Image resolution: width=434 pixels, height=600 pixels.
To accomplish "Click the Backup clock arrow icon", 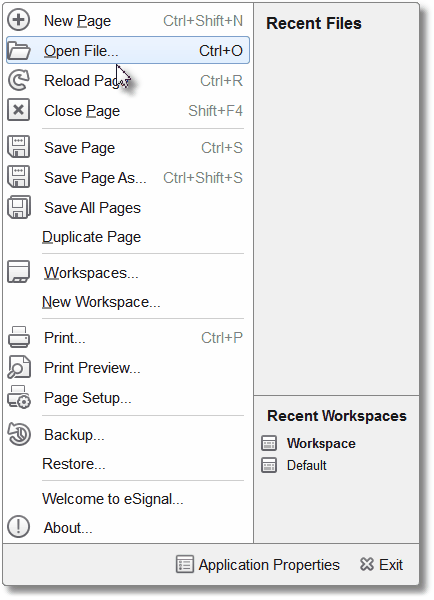I will point(18,435).
